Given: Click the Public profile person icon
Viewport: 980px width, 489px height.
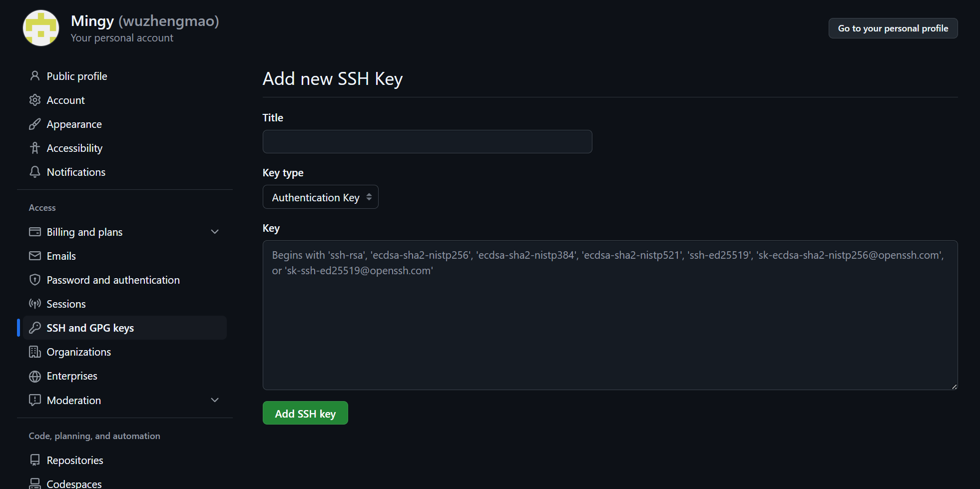Looking at the screenshot, I should [34, 76].
